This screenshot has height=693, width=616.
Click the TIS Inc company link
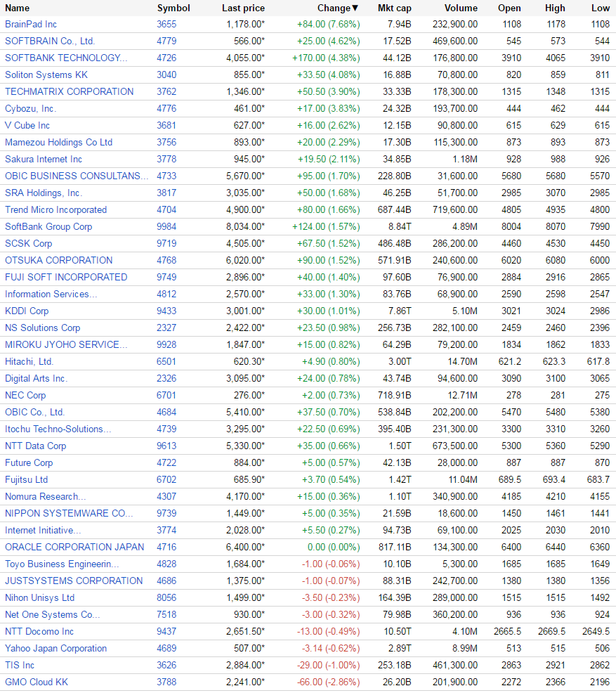[x=20, y=665]
